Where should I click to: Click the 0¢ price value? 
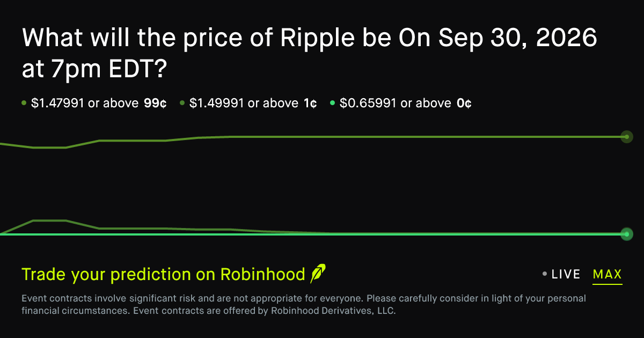(x=464, y=103)
